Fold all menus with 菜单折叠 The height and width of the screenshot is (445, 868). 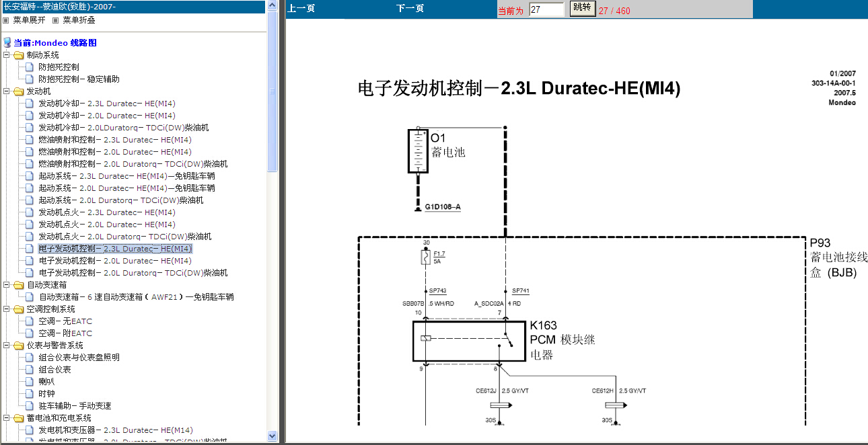point(79,20)
